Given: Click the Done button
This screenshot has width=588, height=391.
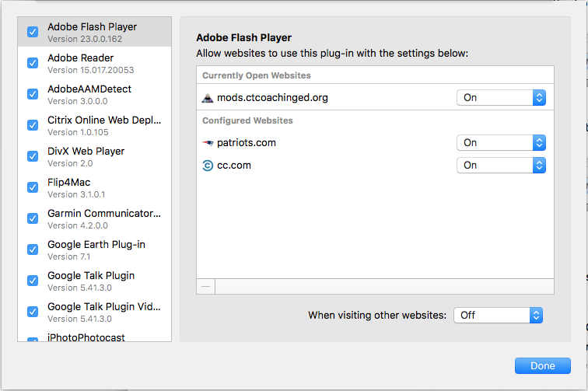Looking at the screenshot, I should click(x=543, y=366).
